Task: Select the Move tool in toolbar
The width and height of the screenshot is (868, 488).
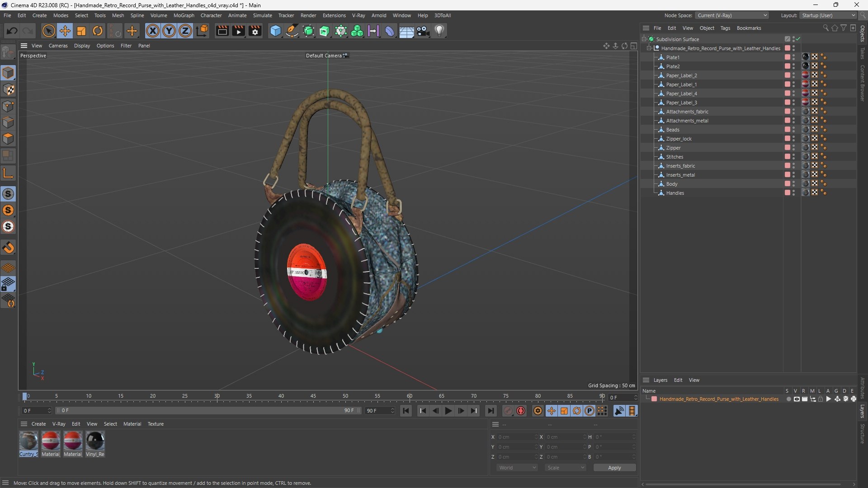Action: coord(65,31)
